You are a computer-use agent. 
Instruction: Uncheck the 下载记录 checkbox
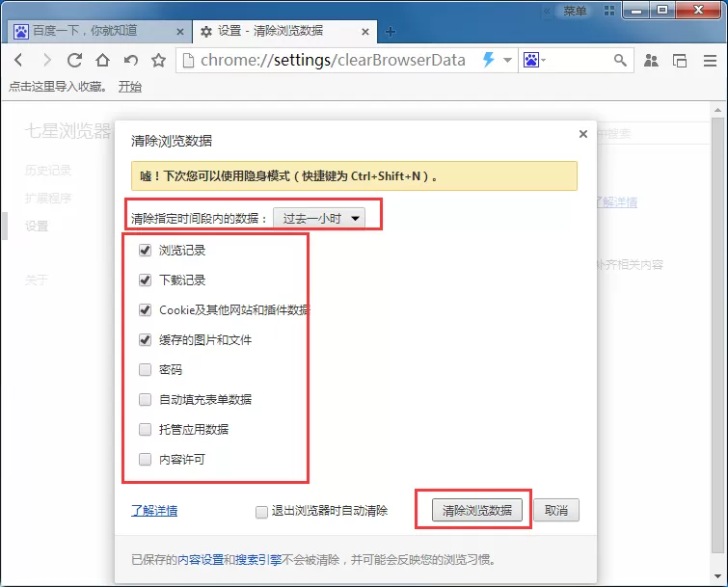145,280
